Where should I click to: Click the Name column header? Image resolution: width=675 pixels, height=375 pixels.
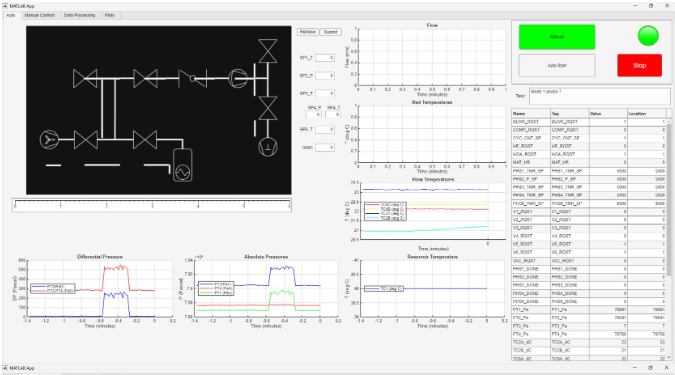[x=531, y=114]
